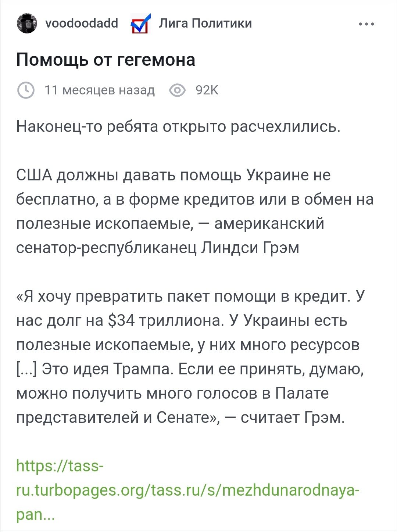Open the post title Помощь от гегемона
This screenshot has height=532, width=397.
[x=105, y=60]
